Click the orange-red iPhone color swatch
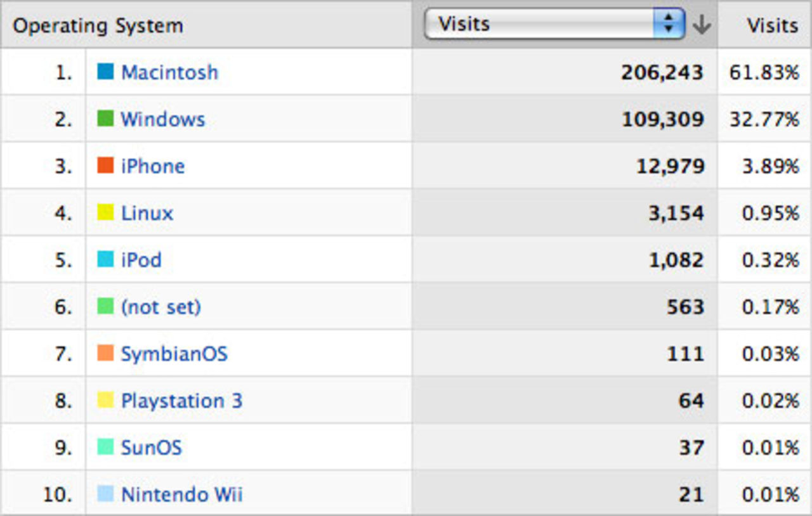The image size is (812, 516). [x=105, y=165]
